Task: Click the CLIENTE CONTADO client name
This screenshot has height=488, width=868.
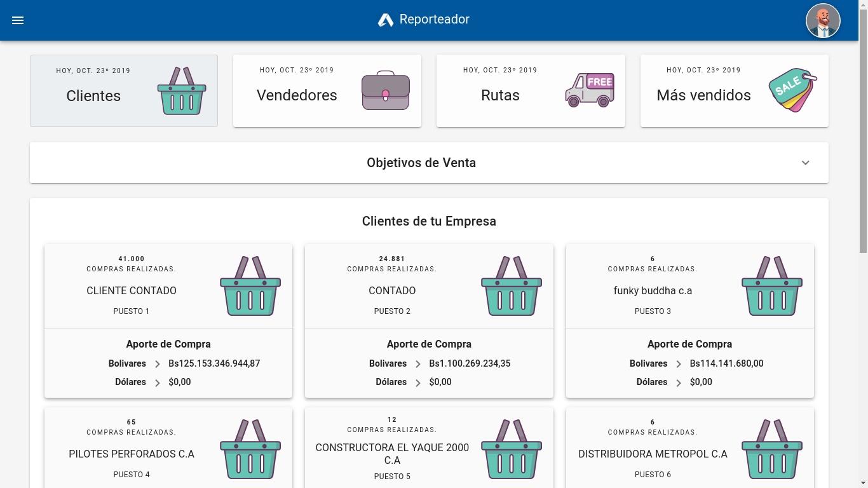Action: pos(132,290)
